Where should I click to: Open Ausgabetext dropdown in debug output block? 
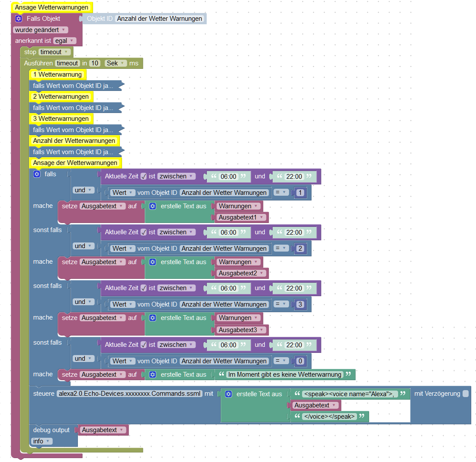103,430
